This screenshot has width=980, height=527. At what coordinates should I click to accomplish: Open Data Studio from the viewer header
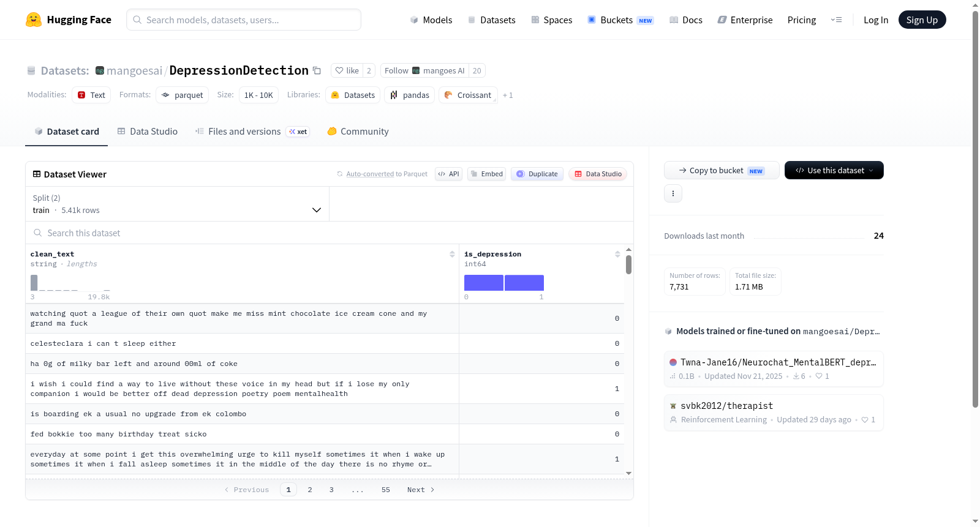pyautogui.click(x=598, y=174)
